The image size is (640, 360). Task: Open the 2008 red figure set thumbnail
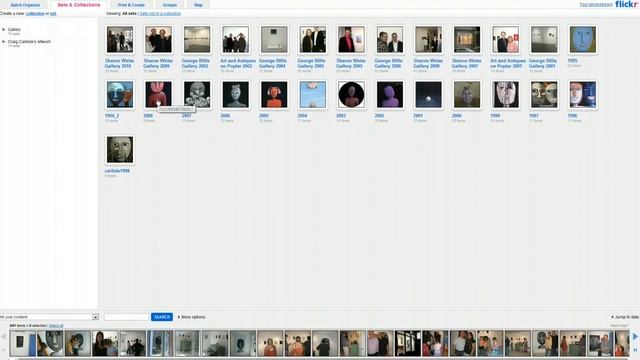(158, 95)
